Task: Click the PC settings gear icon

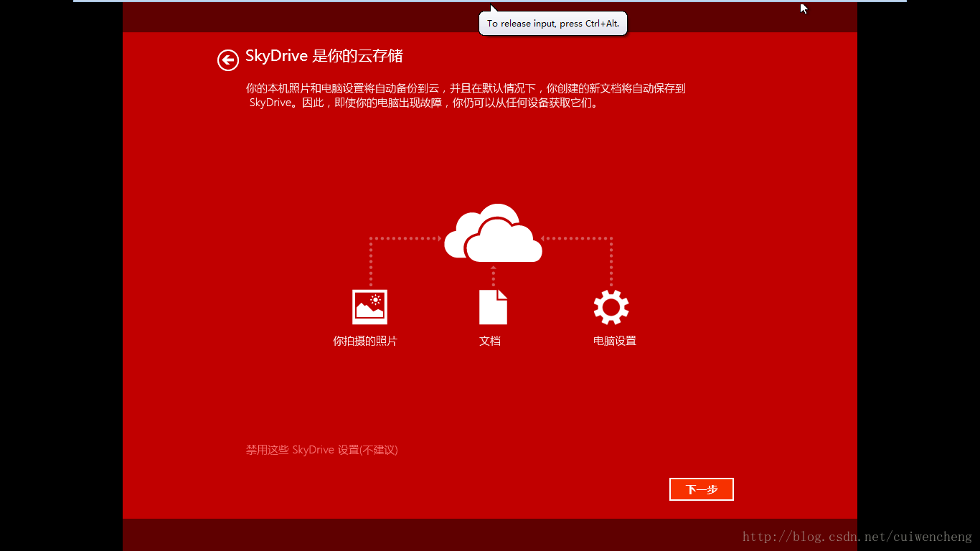Action: click(611, 307)
